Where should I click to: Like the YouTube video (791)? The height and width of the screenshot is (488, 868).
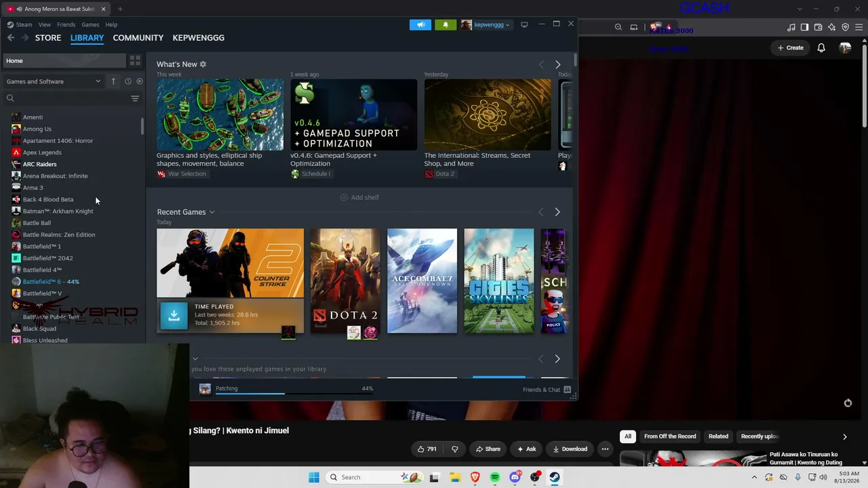point(427,449)
